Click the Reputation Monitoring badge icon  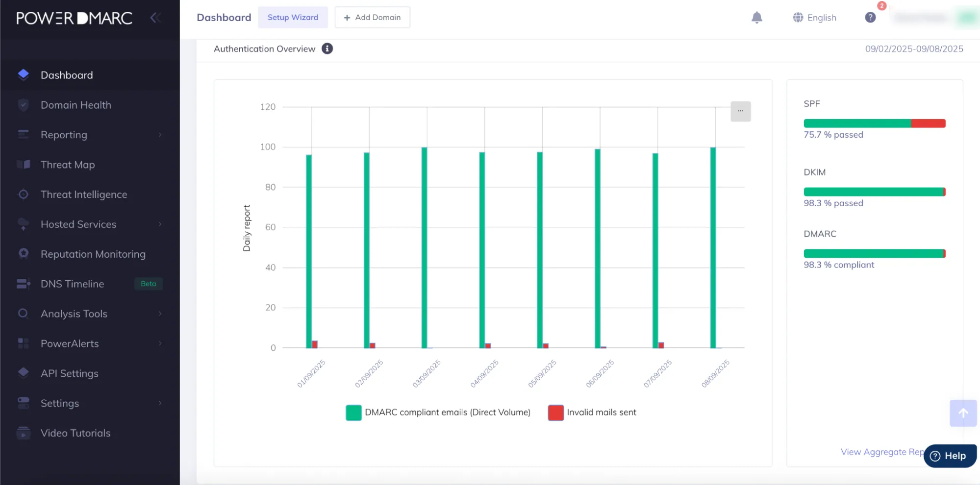(23, 254)
